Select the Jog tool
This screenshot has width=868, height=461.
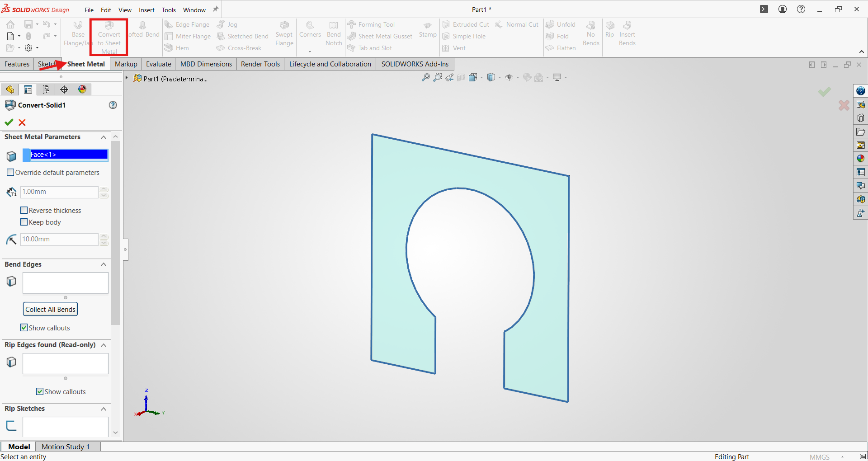pyautogui.click(x=227, y=24)
